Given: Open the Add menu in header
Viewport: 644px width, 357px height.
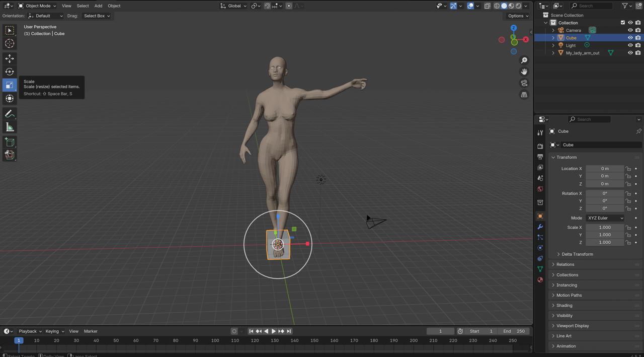Looking at the screenshot, I should [x=98, y=6].
